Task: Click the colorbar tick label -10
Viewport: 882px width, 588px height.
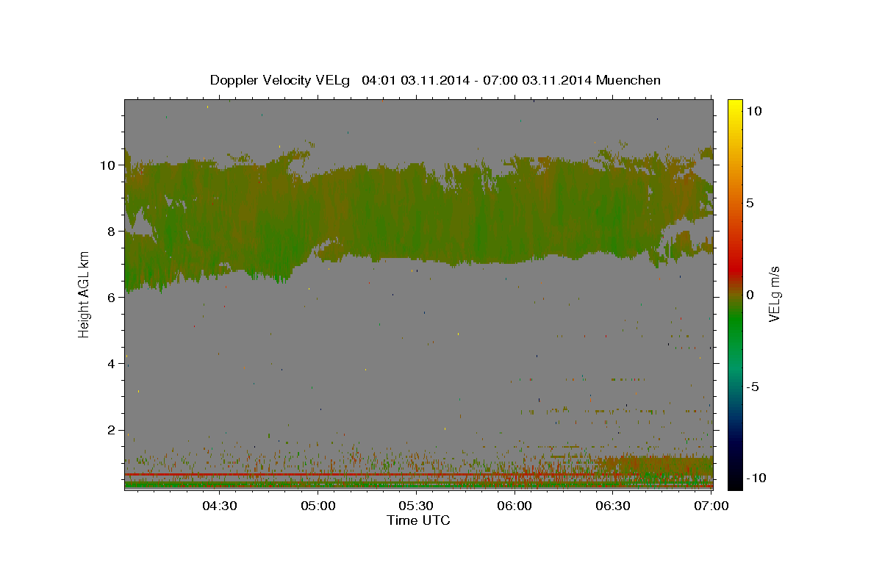Action: click(x=756, y=478)
